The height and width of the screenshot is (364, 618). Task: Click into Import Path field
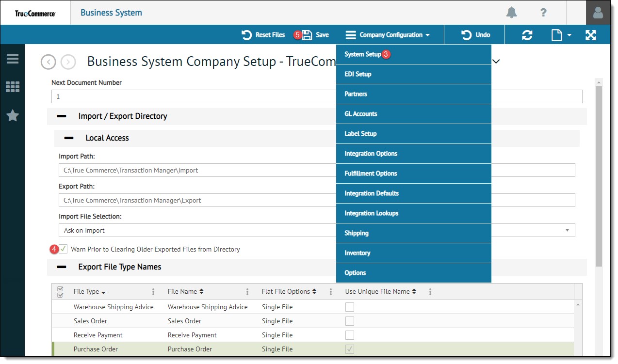317,170
